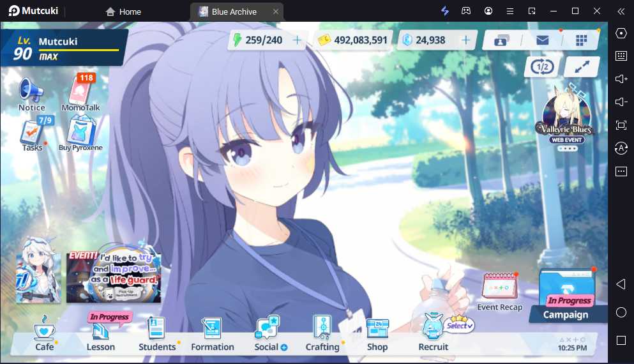Screen dimensions: 634x364
Task: Tap the Android back triangle
Action: coord(621,284)
